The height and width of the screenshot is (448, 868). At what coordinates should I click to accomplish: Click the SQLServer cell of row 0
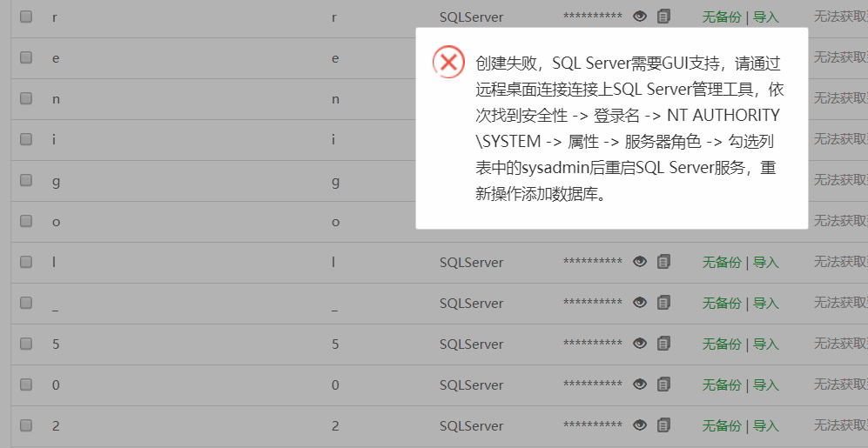[x=472, y=385]
